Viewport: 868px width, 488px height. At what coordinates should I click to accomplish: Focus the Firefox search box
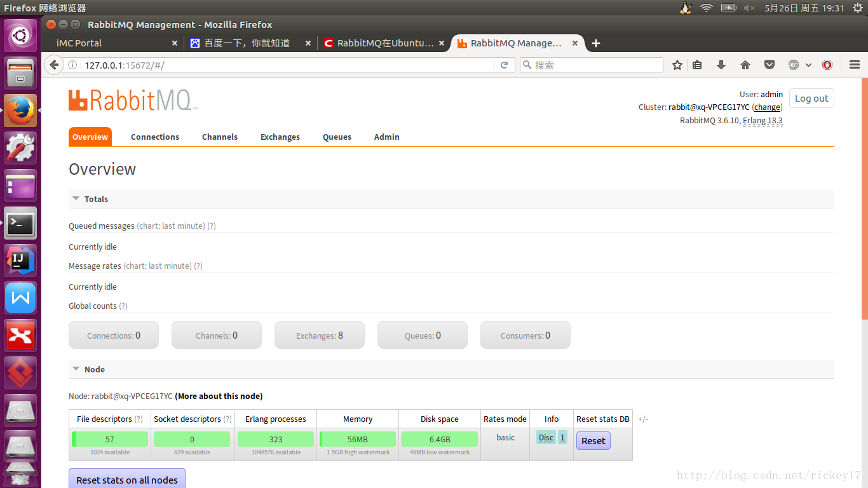pyautogui.click(x=591, y=65)
